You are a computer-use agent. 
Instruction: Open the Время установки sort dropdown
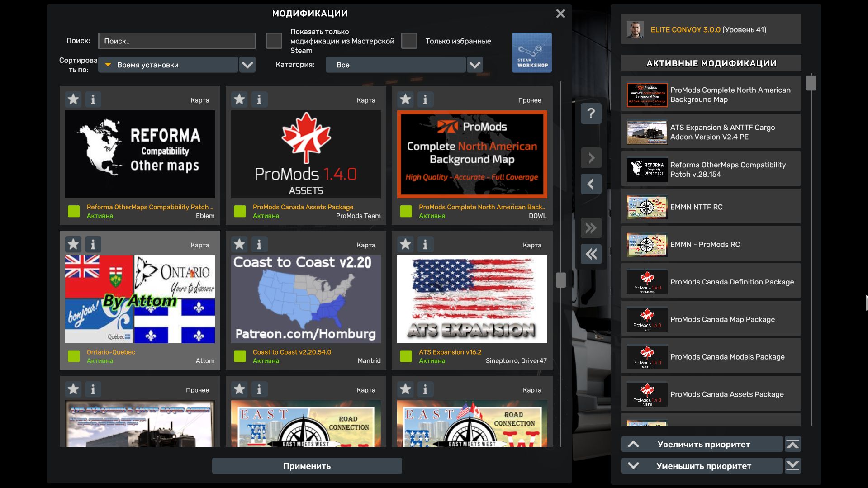point(168,65)
